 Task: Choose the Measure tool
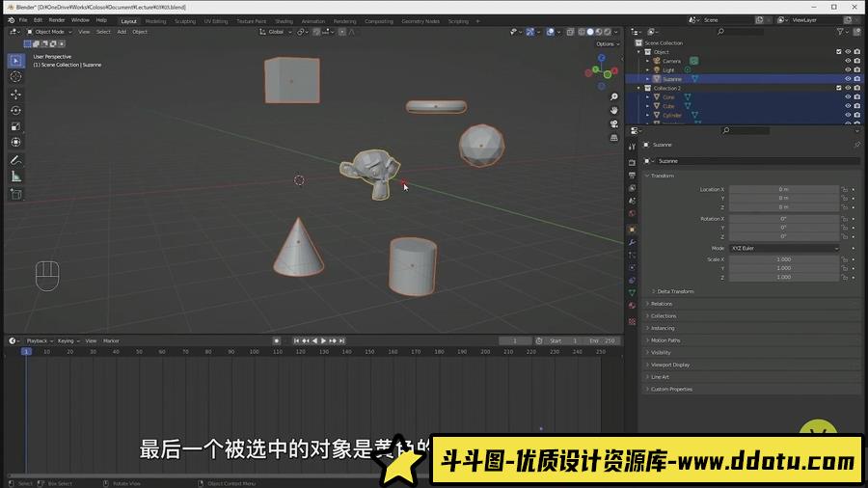pos(15,176)
